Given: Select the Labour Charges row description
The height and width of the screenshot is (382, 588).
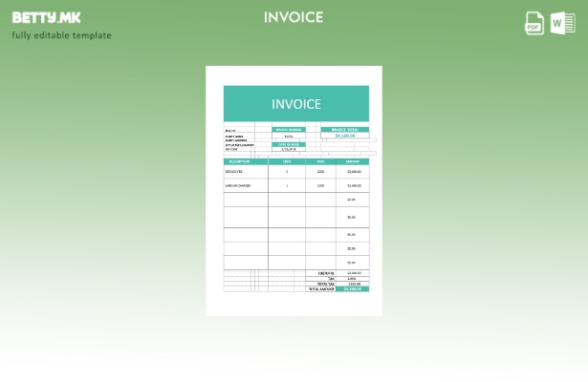Looking at the screenshot, I should pyautogui.click(x=238, y=185).
